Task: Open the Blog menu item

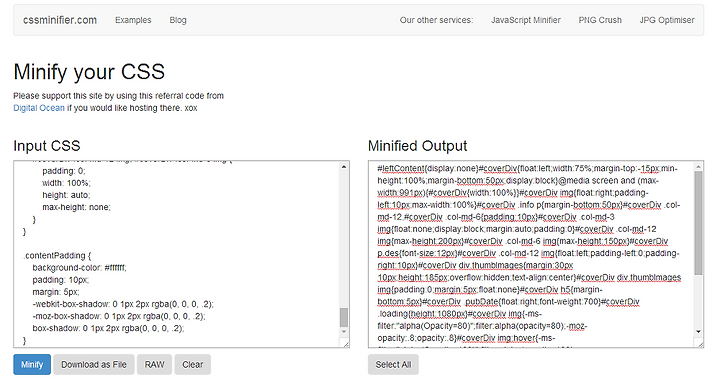Action: [x=178, y=20]
